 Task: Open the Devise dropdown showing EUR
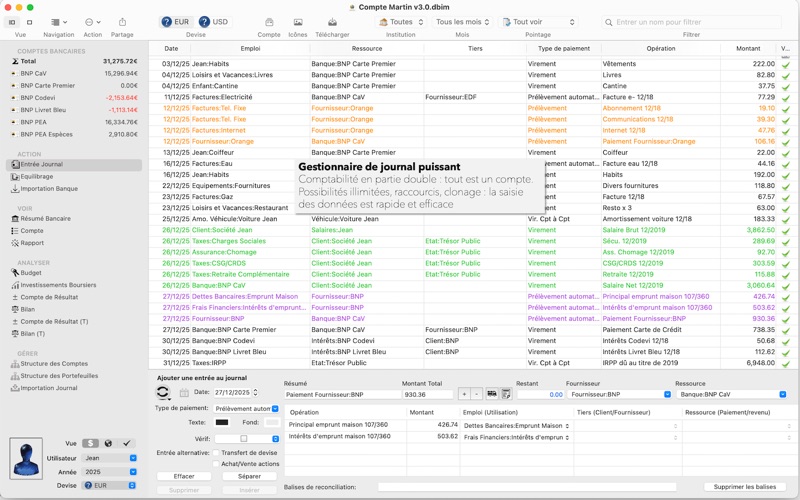(x=109, y=486)
